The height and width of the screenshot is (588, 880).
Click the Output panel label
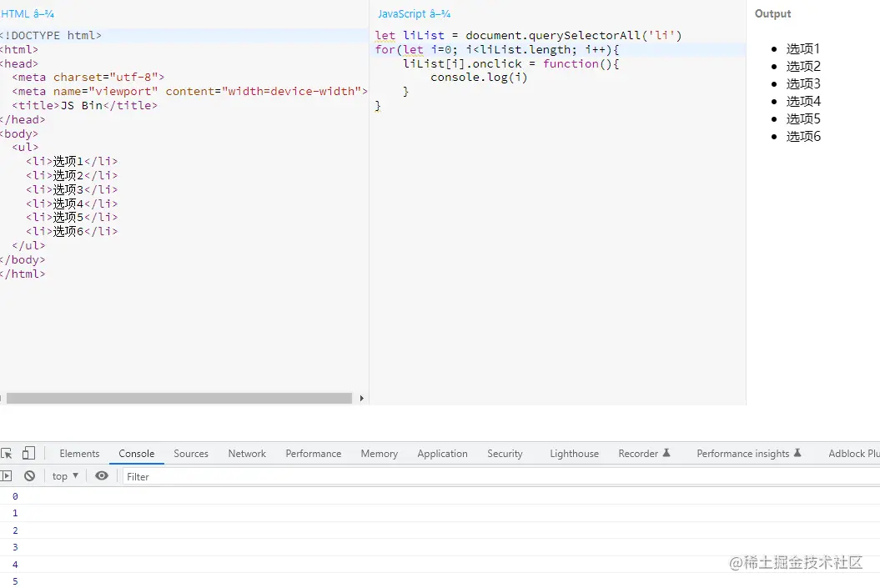click(x=772, y=14)
